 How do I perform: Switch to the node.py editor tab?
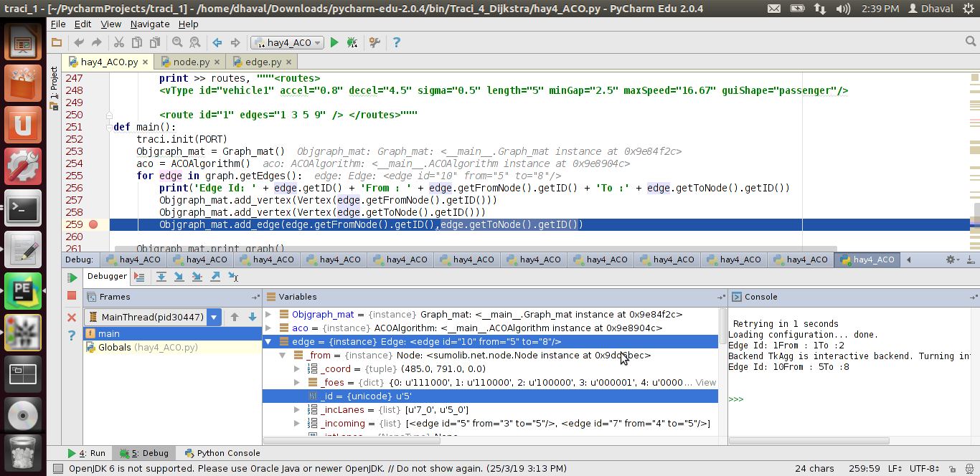[x=191, y=62]
